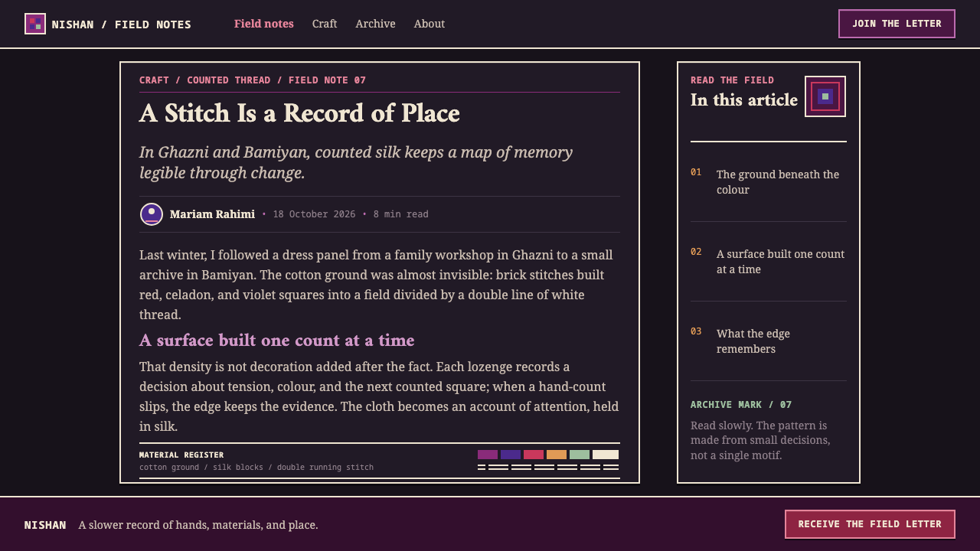The image size is (980, 551).
Task: Open contents entry 02 in the sidebar
Action: click(x=769, y=262)
